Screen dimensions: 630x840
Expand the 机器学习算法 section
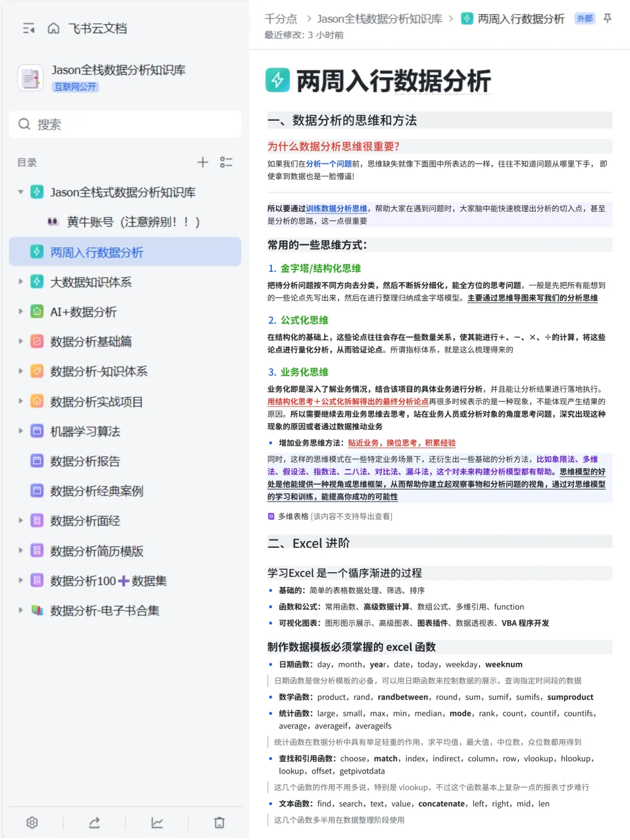point(20,431)
